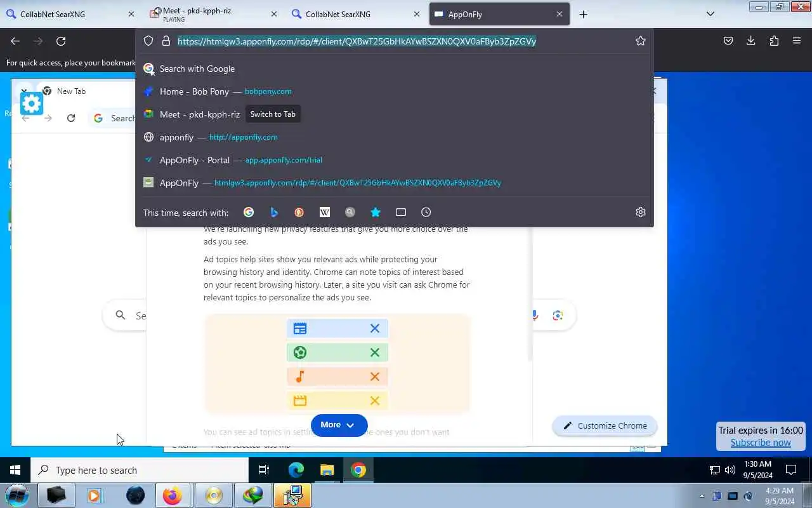Close the Meet - pkd-kpph-riz tab
Viewport: 812px width, 508px height.
tap(273, 14)
